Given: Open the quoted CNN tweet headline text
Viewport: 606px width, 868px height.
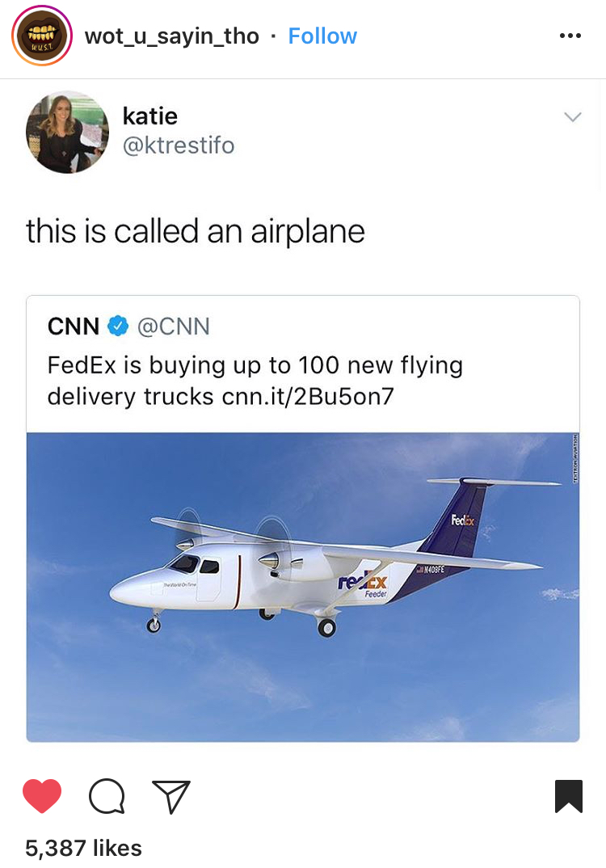Looking at the screenshot, I should click(255, 381).
